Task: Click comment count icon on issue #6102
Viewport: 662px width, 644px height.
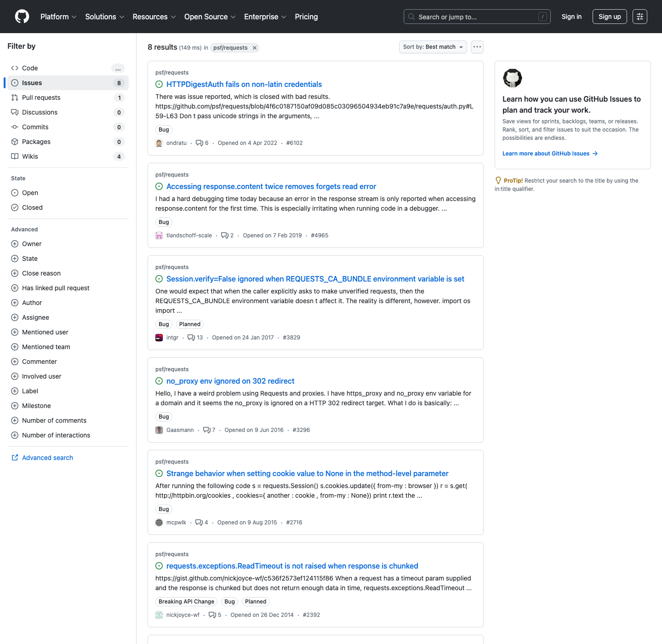Action: pos(200,143)
